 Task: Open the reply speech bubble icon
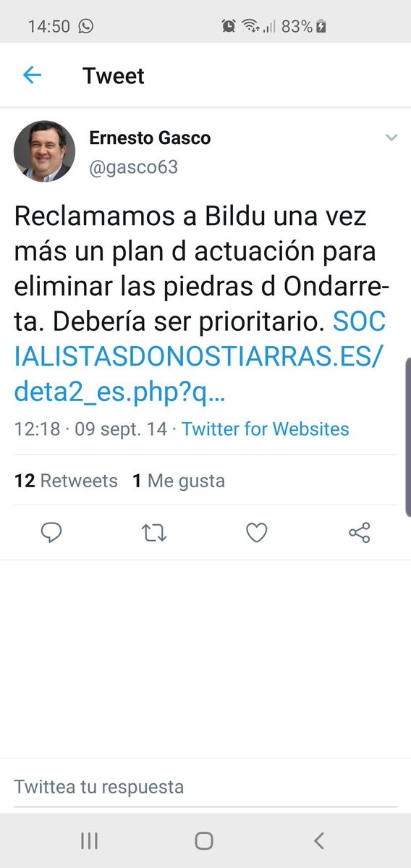pos(51,533)
